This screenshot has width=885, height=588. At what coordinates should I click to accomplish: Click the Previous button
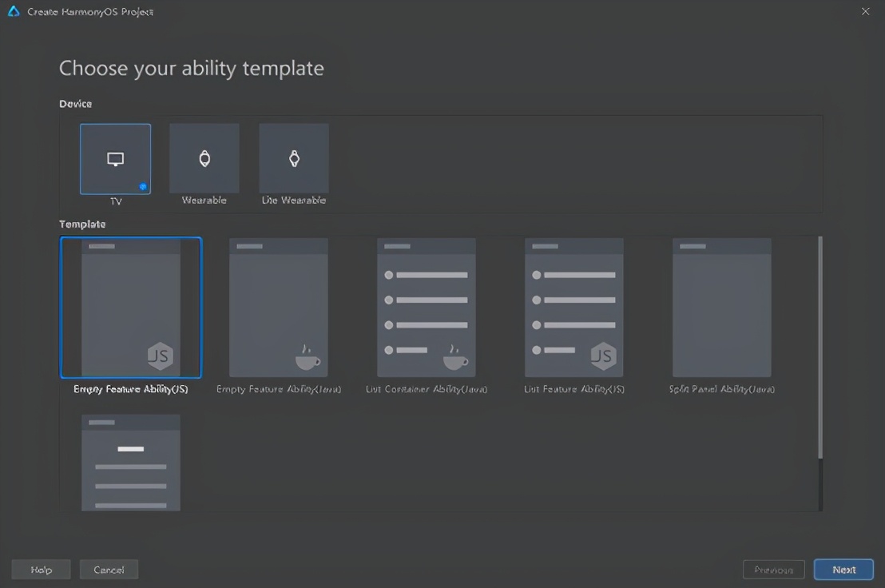click(773, 570)
